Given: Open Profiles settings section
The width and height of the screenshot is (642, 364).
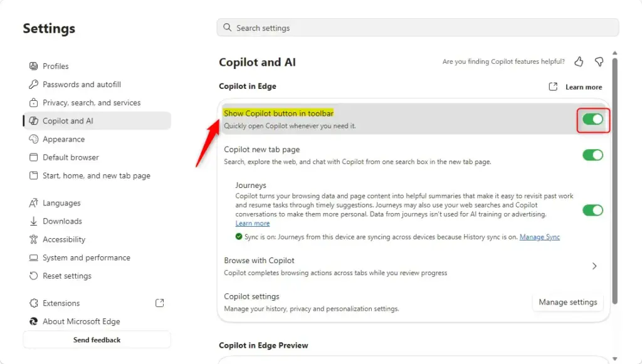Looking at the screenshot, I should tap(97, 66).
